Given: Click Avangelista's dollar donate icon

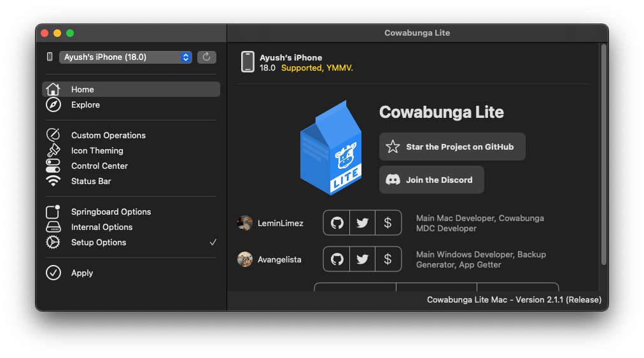Looking at the screenshot, I should click(x=388, y=259).
